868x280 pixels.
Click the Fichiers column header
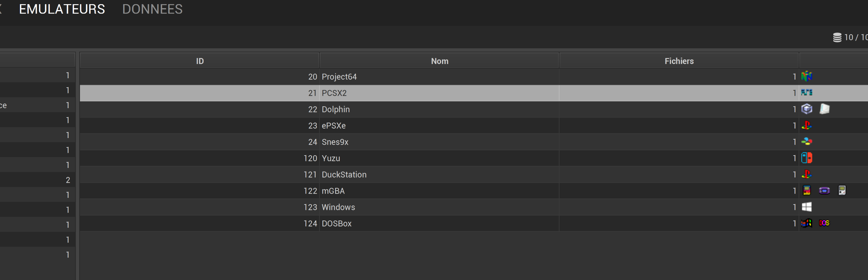pos(679,61)
